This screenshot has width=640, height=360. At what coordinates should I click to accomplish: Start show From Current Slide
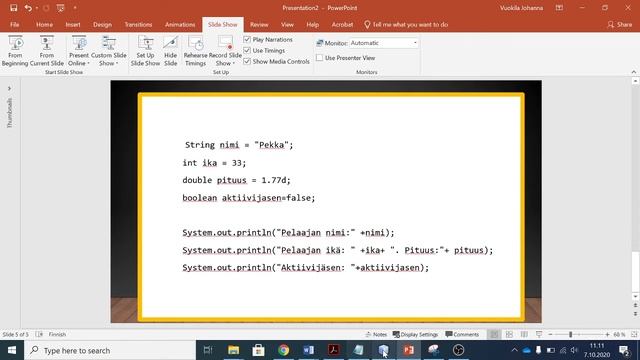coord(47,51)
